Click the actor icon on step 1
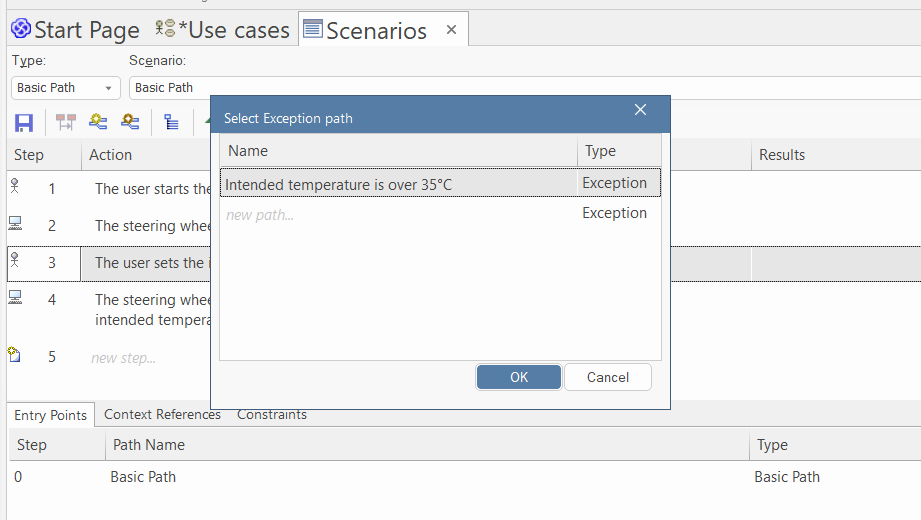This screenshot has height=520, width=921. coord(15,186)
